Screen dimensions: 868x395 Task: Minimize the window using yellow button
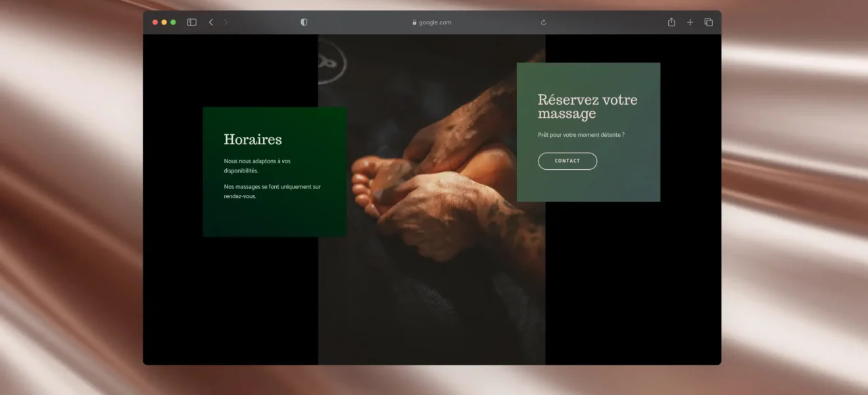coord(164,22)
